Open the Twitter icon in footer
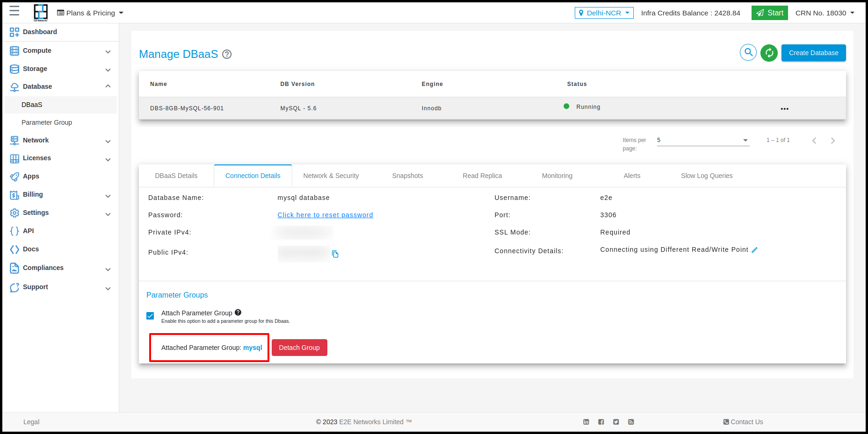 (x=616, y=422)
